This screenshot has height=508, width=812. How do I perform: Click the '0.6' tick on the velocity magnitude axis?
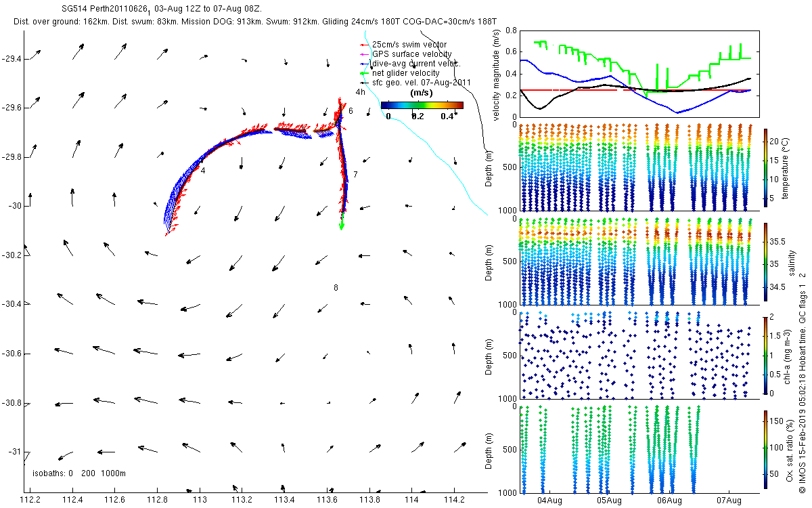tap(510, 52)
